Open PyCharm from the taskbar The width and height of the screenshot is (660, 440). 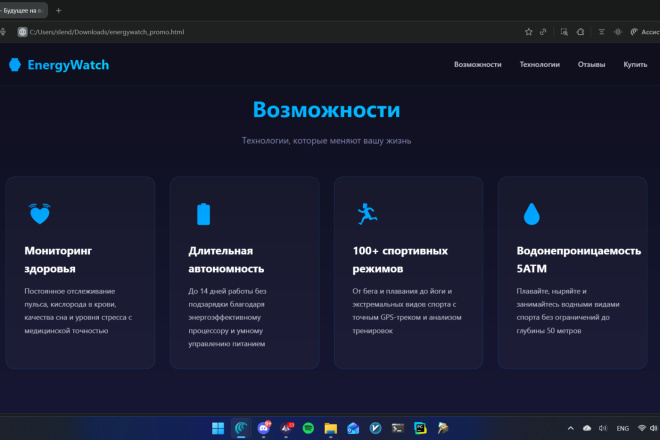pyautogui.click(x=420, y=428)
